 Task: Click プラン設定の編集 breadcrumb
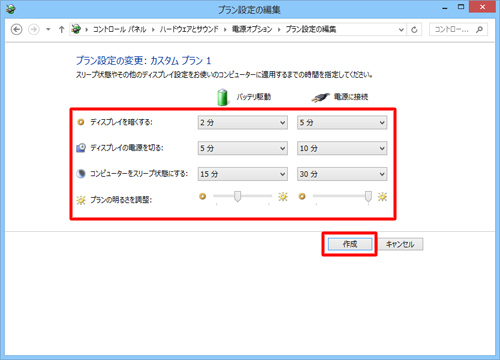(x=311, y=29)
